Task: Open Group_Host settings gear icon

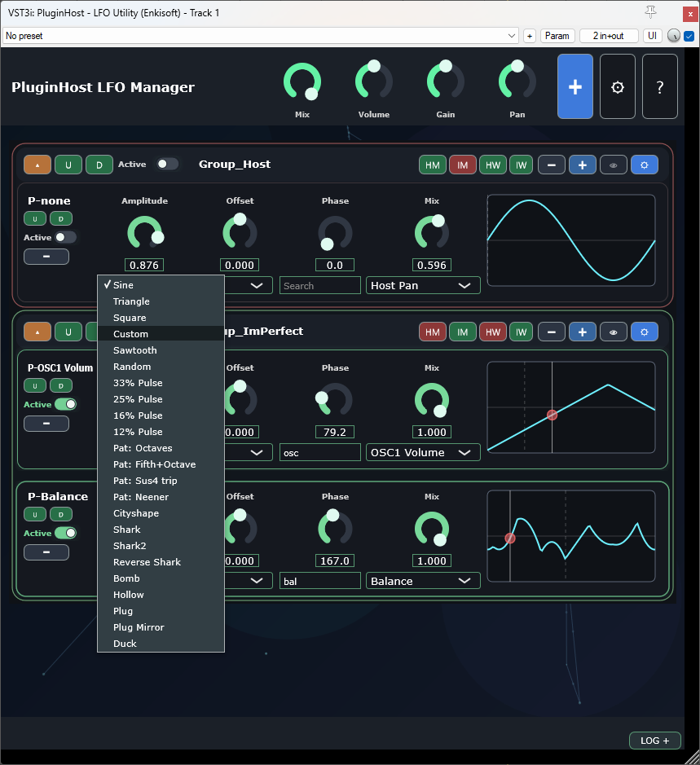Action: pos(645,165)
